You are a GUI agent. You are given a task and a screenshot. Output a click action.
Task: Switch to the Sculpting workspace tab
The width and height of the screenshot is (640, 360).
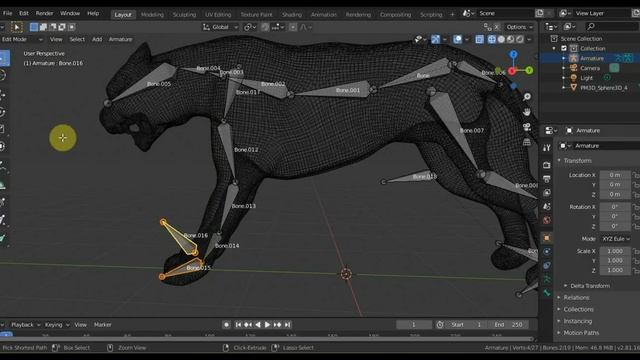pos(184,14)
